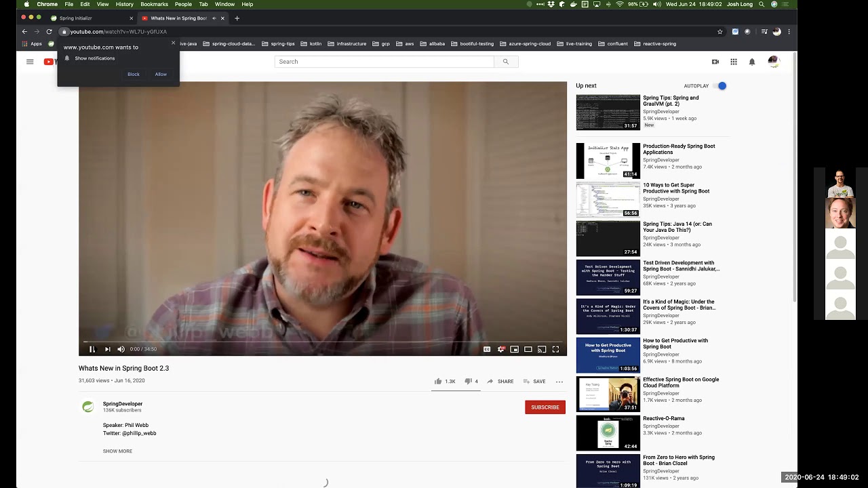Skip to next video
Screen dimensions: 868x488
tap(107, 349)
